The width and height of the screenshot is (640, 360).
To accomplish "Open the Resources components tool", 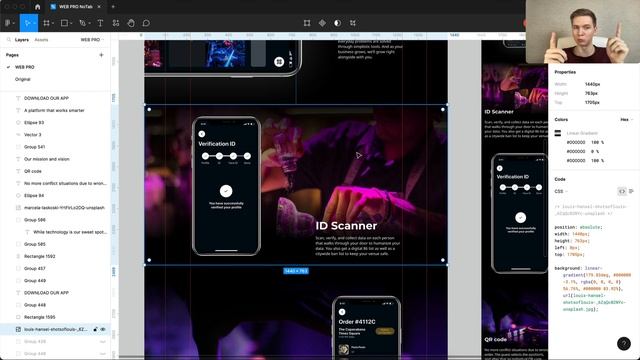I will 116,23.
